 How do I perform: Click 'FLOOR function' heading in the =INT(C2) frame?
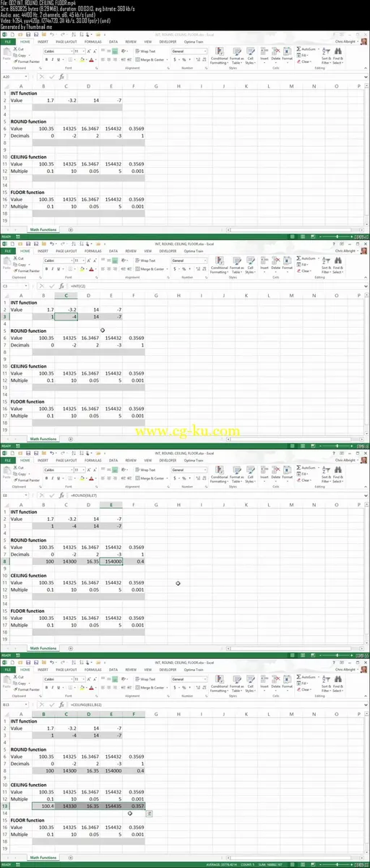click(27, 401)
